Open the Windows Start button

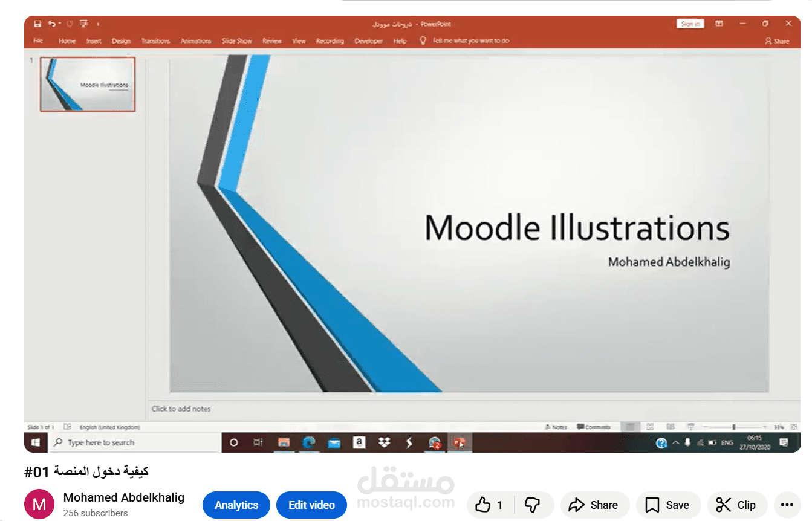pyautogui.click(x=36, y=442)
